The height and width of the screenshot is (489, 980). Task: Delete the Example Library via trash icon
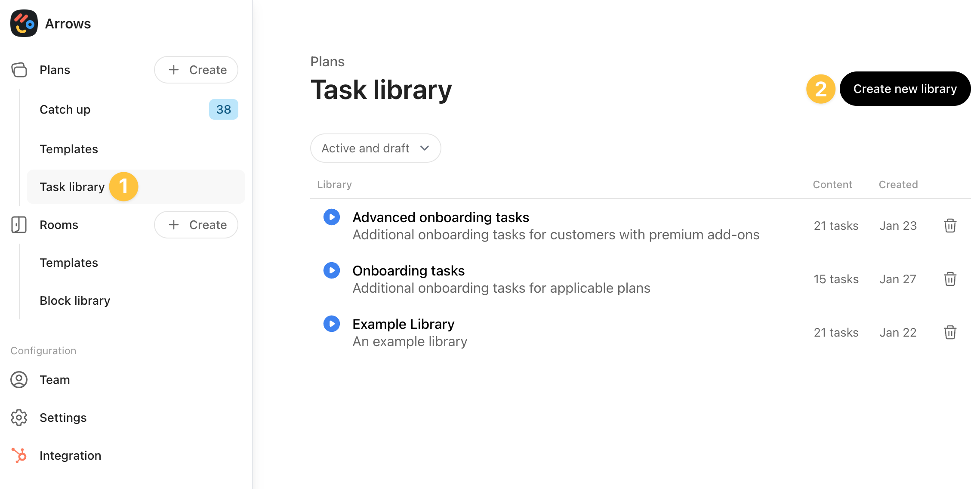point(950,332)
